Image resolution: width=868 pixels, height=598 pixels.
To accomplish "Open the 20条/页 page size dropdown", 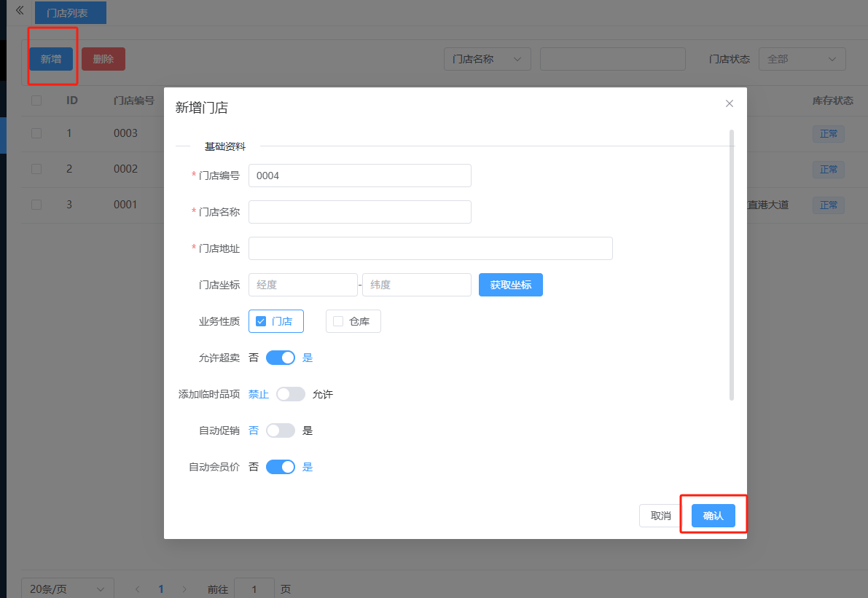I will (x=67, y=589).
